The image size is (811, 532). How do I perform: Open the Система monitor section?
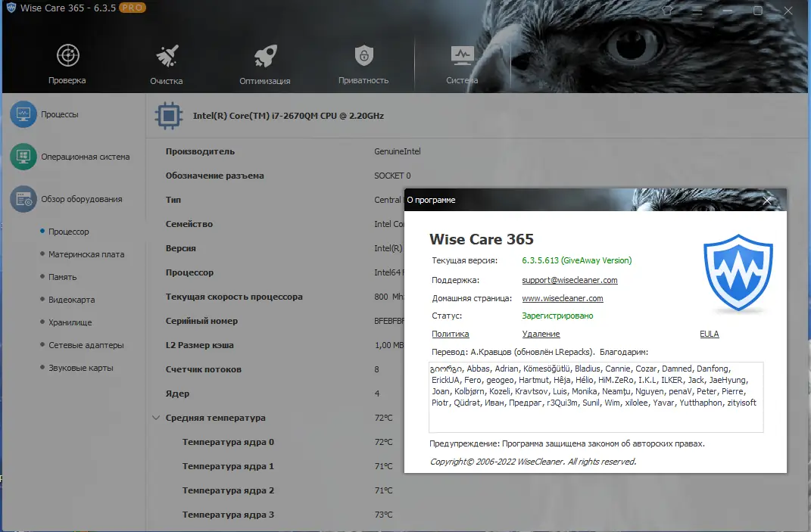(462, 64)
